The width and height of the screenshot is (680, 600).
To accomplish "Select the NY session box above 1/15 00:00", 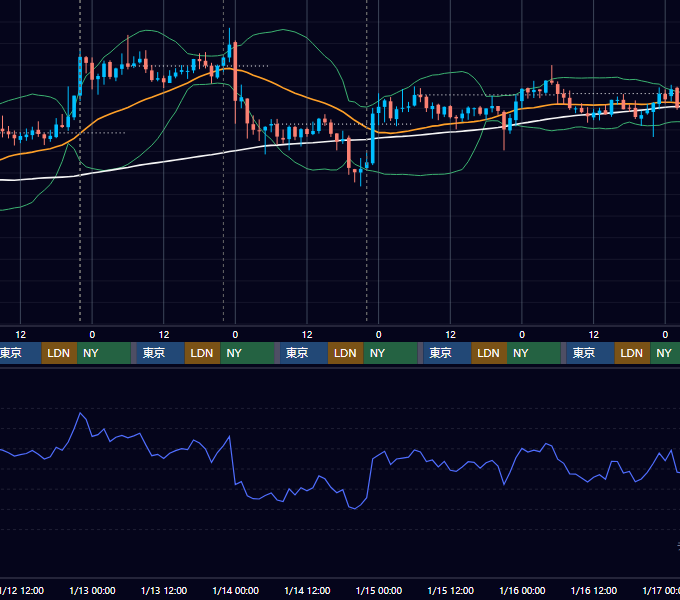I will point(390,353).
